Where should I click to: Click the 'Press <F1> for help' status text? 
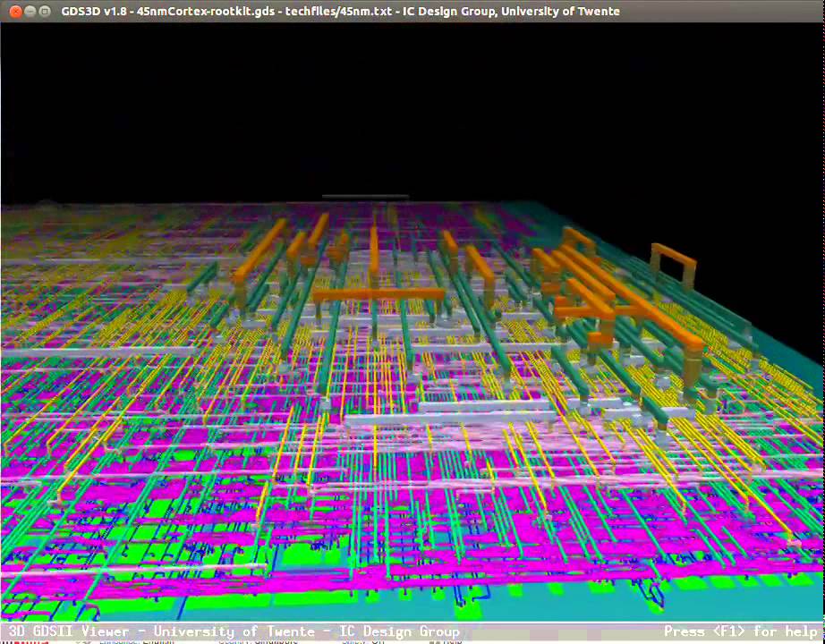point(741,631)
